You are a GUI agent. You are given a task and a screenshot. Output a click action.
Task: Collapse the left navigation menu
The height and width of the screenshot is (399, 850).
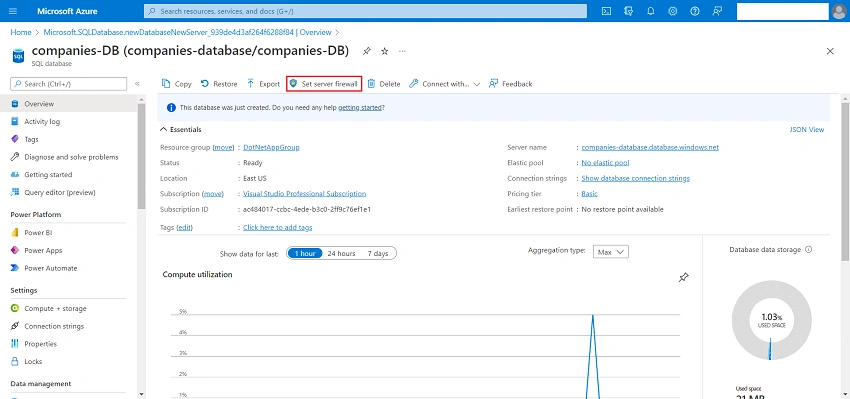click(x=137, y=84)
